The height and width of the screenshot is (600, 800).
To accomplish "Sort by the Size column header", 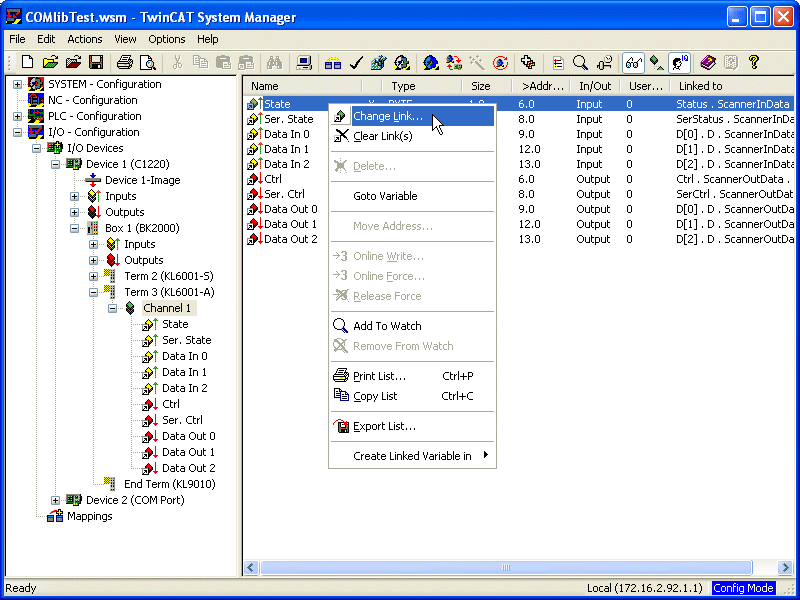I will point(486,86).
